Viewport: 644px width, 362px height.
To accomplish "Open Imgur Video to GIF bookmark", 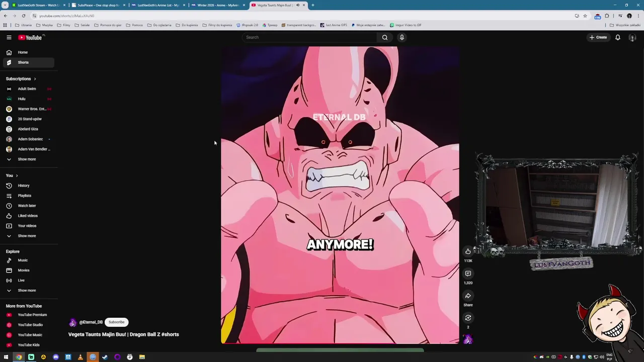I will [x=406, y=25].
